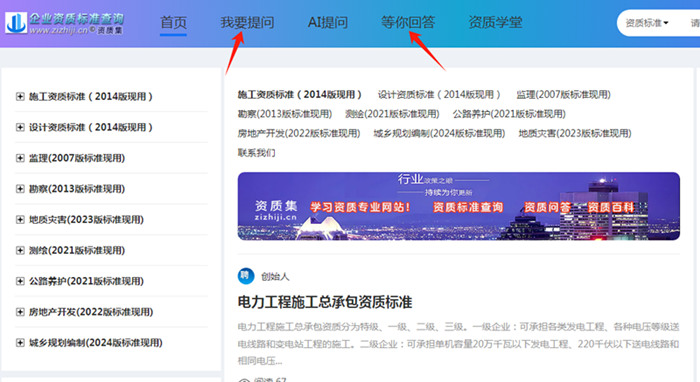Expand 勘察(2013版标准现用) plus icon in sidebar
700x382 pixels.
point(20,189)
